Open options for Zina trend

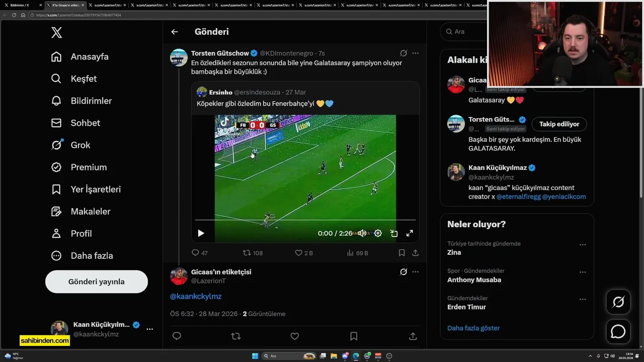pyautogui.click(x=583, y=245)
